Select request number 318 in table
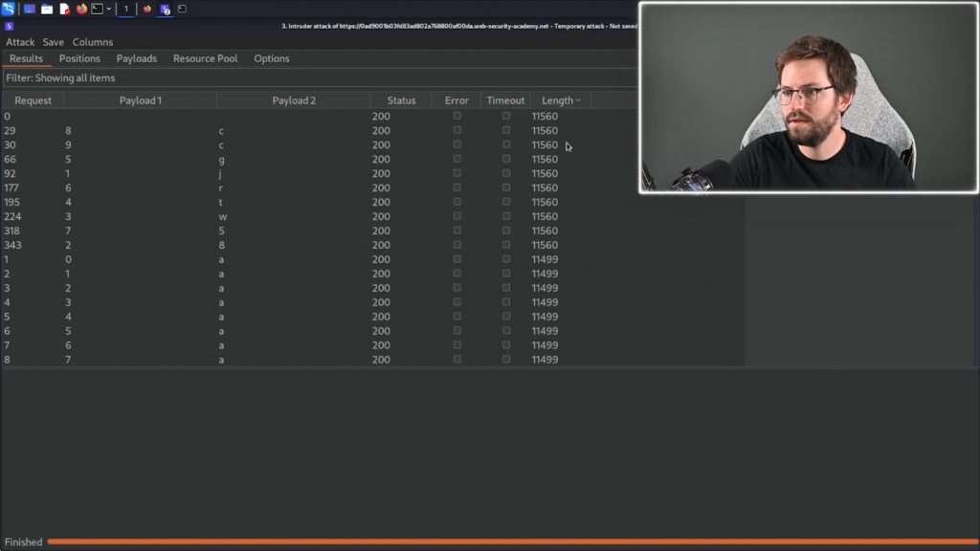 coord(11,231)
